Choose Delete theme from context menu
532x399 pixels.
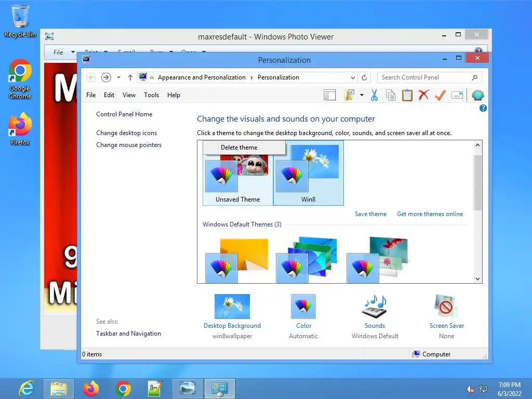coord(244,148)
